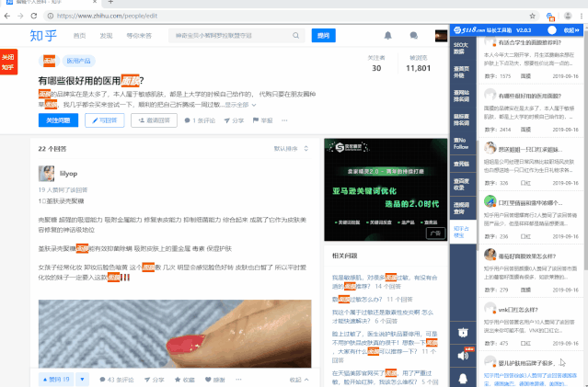Downvote the answer with the down-arrow button

(82, 380)
